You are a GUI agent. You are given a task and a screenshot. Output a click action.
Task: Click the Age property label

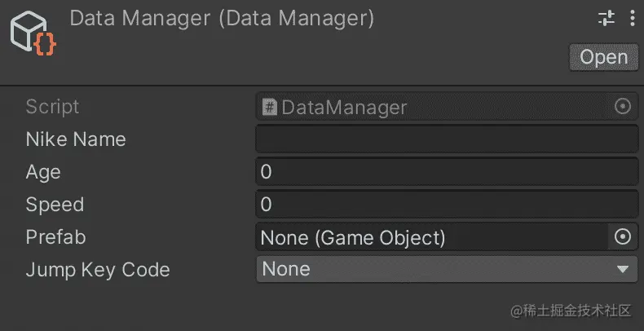click(43, 173)
